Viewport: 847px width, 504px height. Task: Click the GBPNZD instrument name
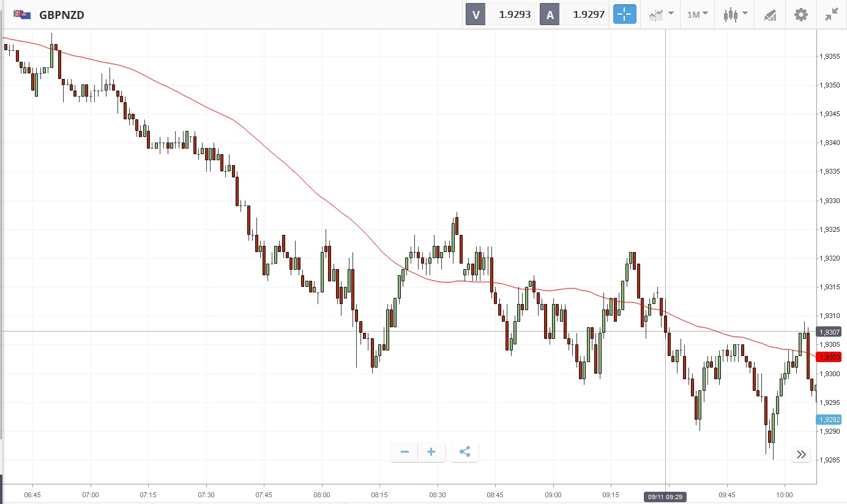[x=62, y=15]
